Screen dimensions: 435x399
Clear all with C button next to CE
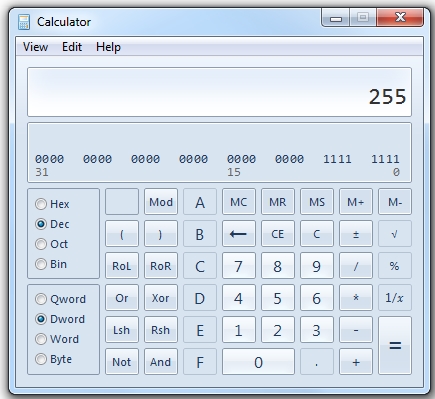[x=317, y=234]
